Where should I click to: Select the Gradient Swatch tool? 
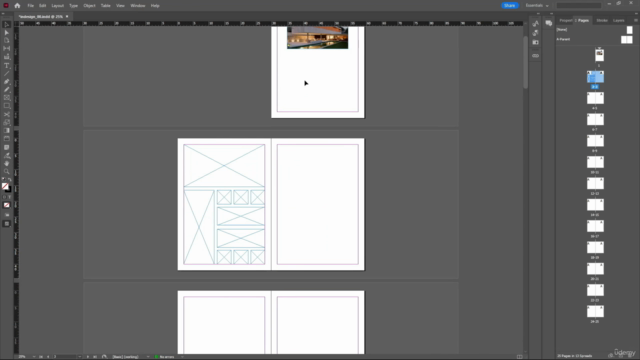(x=7, y=131)
